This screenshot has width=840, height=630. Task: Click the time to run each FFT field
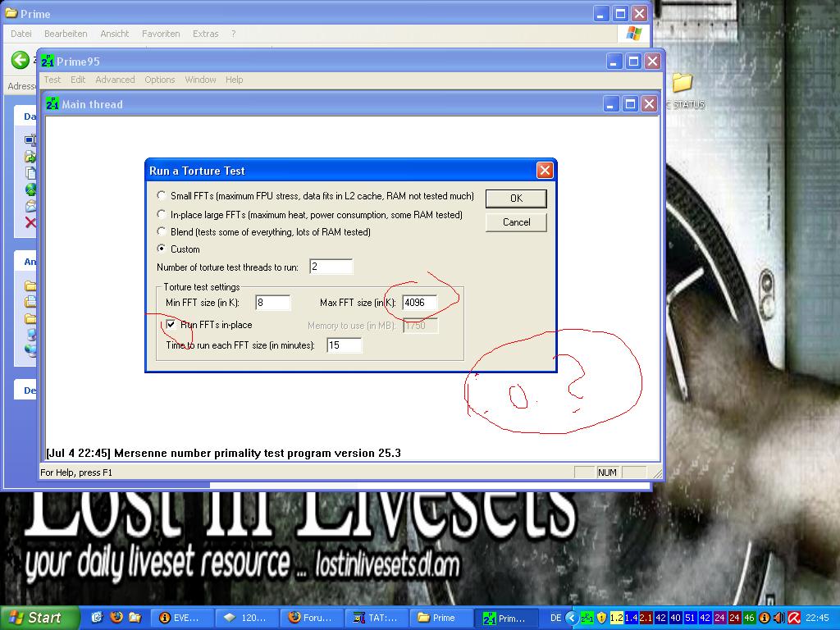pos(344,345)
